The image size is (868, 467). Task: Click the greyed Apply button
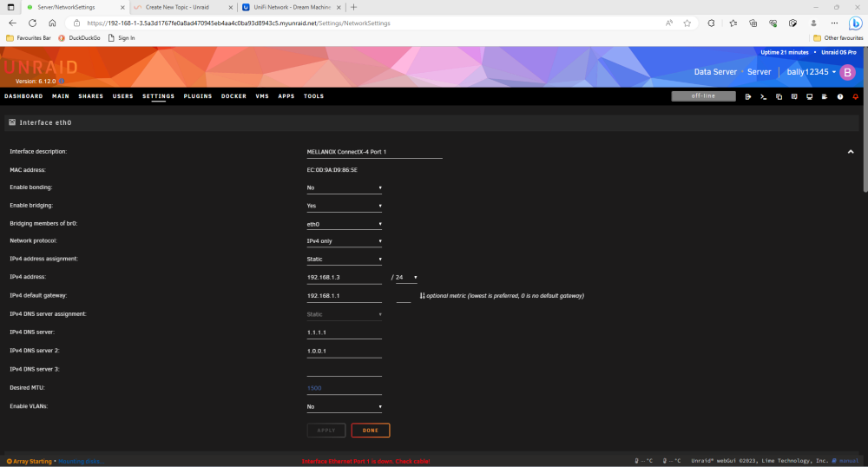(x=326, y=431)
